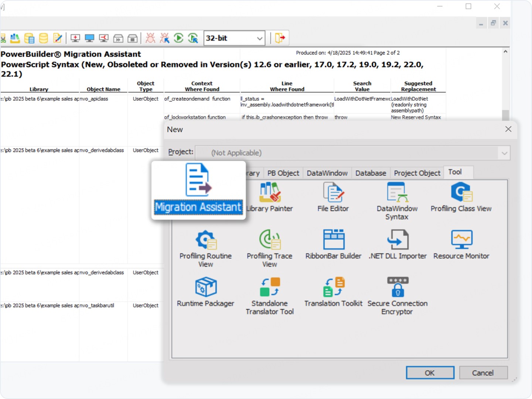Select the of_lockworkstation function cell
Screen dimensions: 532x399
coord(195,117)
